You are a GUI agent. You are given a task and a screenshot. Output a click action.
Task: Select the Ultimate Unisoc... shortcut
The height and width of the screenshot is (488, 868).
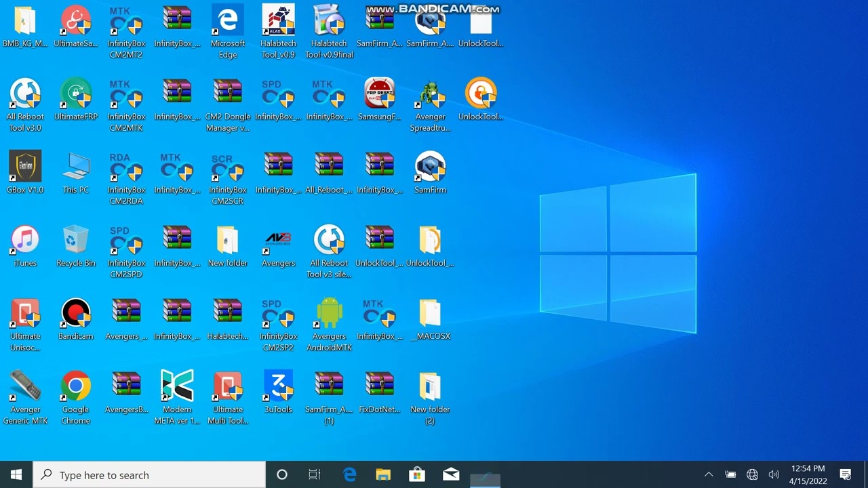(25, 313)
